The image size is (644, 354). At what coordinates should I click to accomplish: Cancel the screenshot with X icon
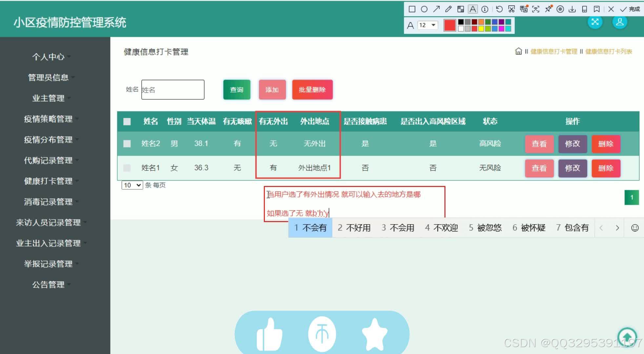click(611, 9)
